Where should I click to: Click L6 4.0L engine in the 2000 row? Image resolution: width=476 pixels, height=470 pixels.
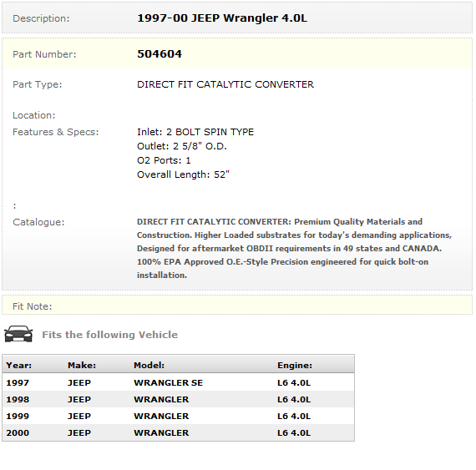click(x=294, y=432)
